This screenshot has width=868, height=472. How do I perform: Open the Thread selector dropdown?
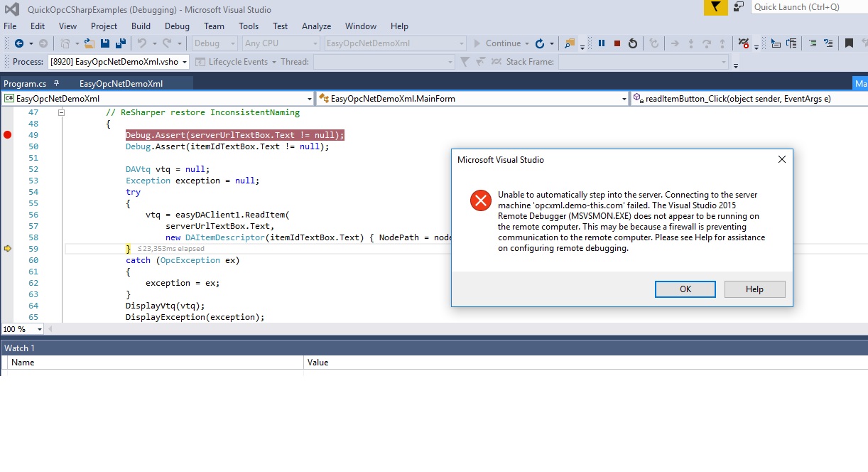(x=384, y=62)
